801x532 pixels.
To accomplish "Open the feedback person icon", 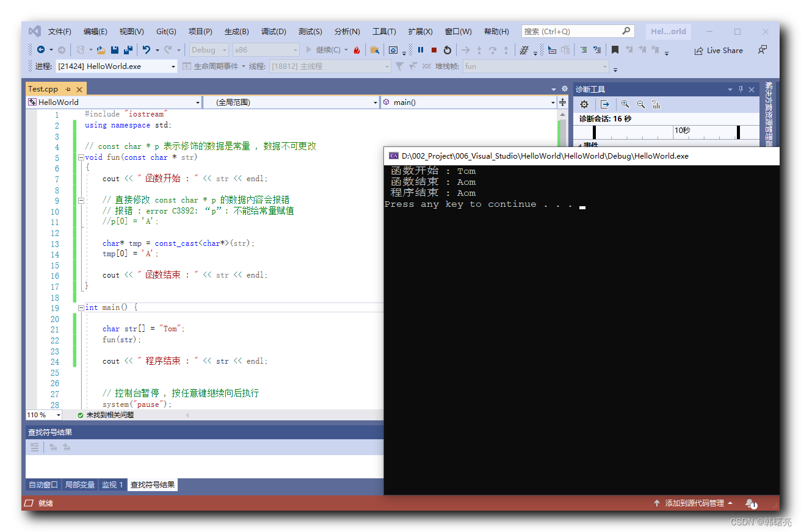I will click(x=763, y=50).
